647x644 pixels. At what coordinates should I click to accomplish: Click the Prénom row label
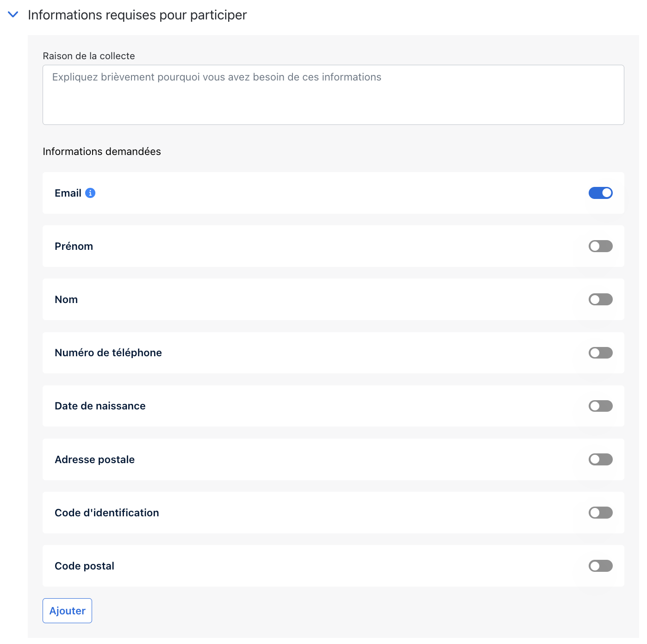[x=74, y=246]
